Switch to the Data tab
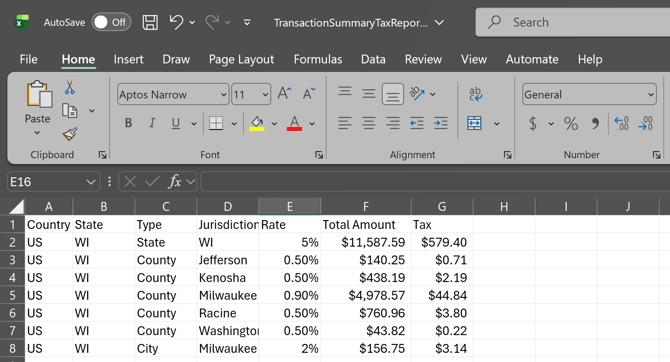The image size is (670, 362). click(373, 59)
